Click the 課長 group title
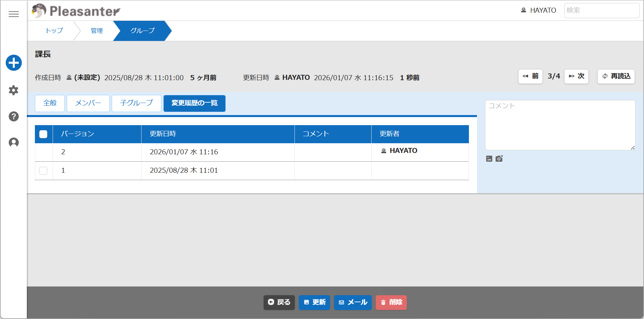The height and width of the screenshot is (319, 644). [x=43, y=54]
